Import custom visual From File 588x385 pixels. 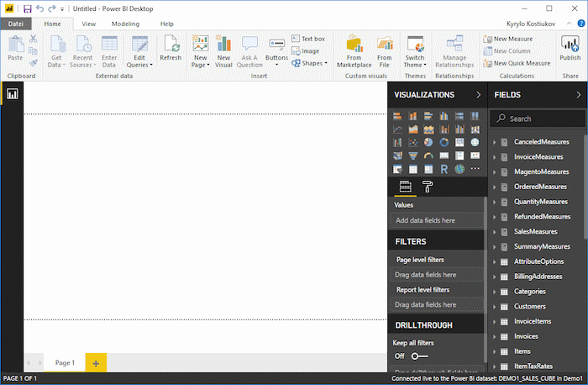pyautogui.click(x=385, y=52)
